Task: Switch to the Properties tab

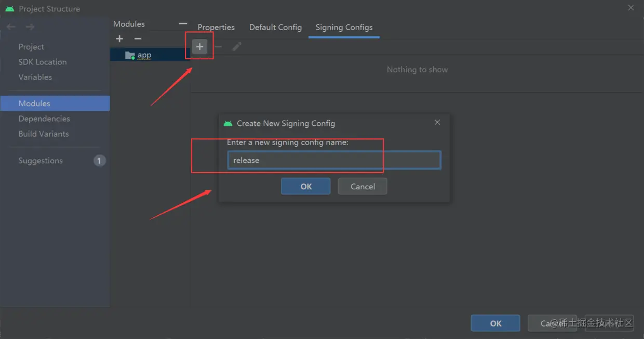Action: 216,27
